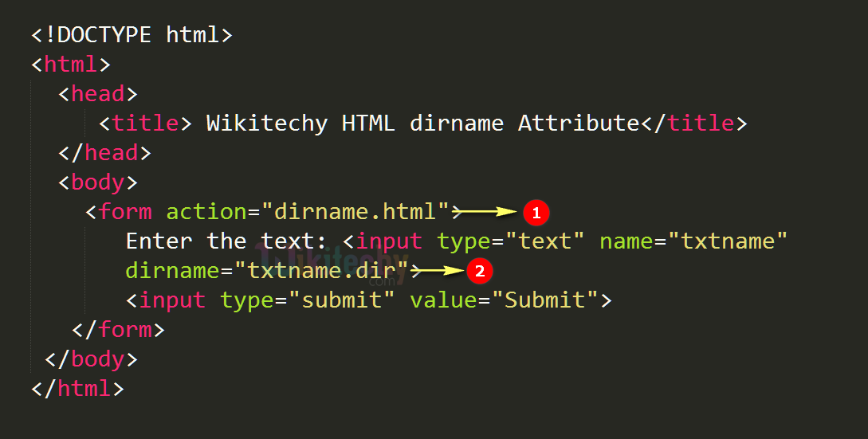
Task: Click the DOCTYPE html declaration
Action: click(132, 35)
